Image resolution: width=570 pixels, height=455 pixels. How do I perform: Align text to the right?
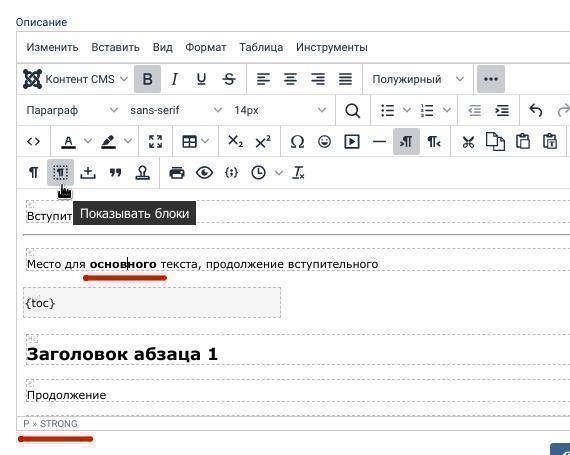click(318, 79)
